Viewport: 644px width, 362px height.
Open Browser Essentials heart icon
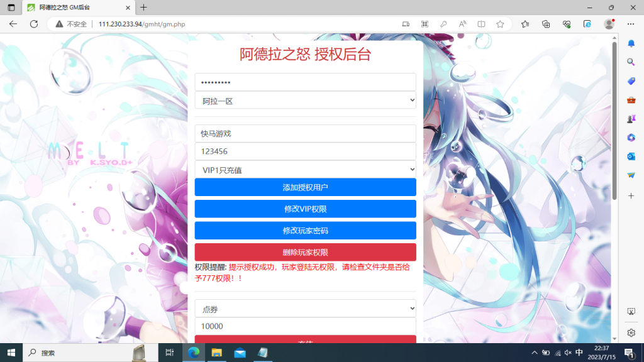[567, 24]
